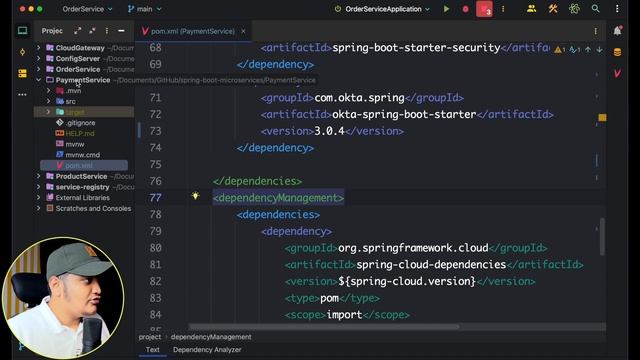Viewport: 640px width, 360px height.
Task: Select pom.xml in project tree
Action: coord(84,165)
